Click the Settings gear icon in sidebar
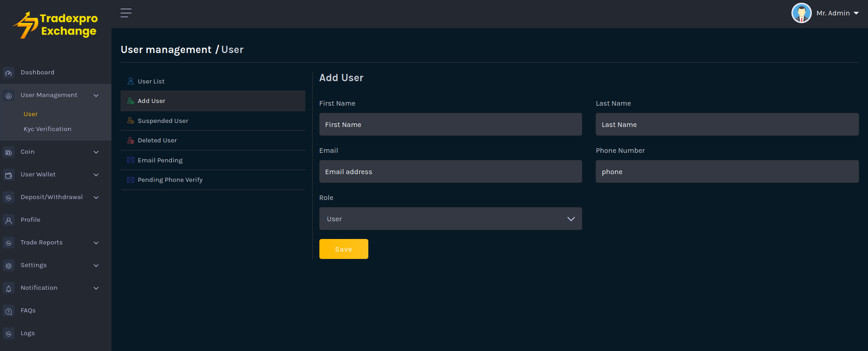Viewport: 868px width, 351px height. tap(9, 266)
